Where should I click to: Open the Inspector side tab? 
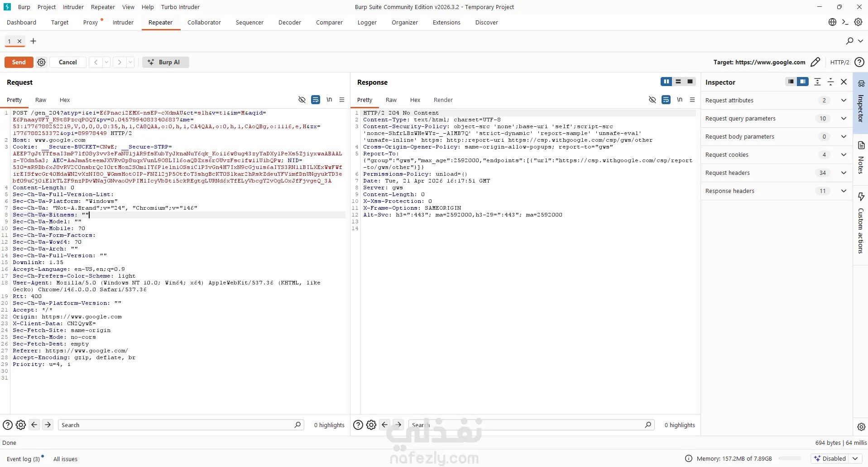(861, 102)
